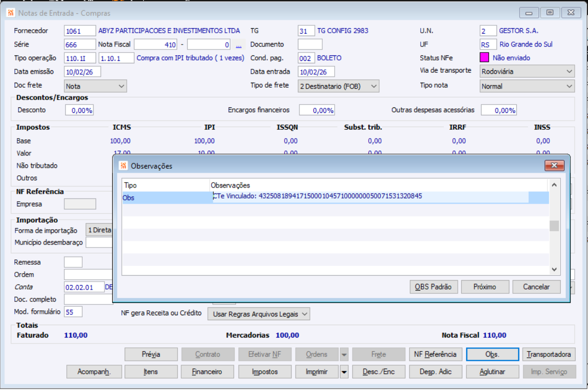
Task: Click the Aglutinar button
Action: [x=492, y=372]
